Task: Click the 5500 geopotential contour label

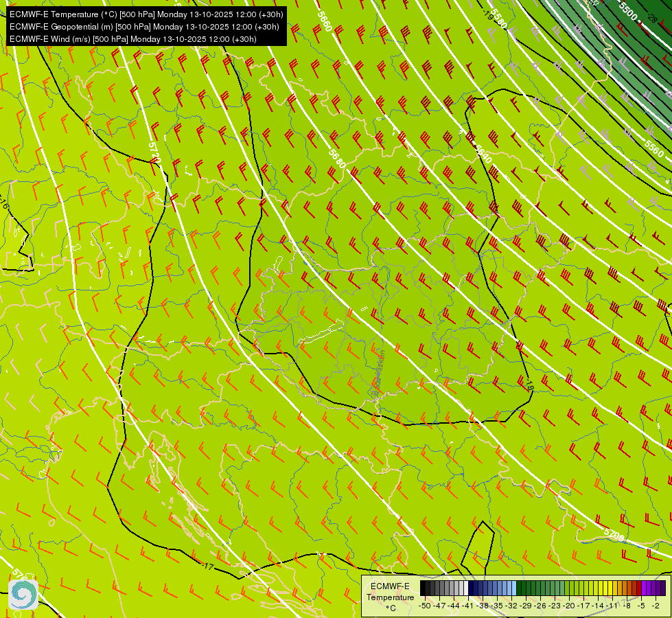Action: click(628, 11)
